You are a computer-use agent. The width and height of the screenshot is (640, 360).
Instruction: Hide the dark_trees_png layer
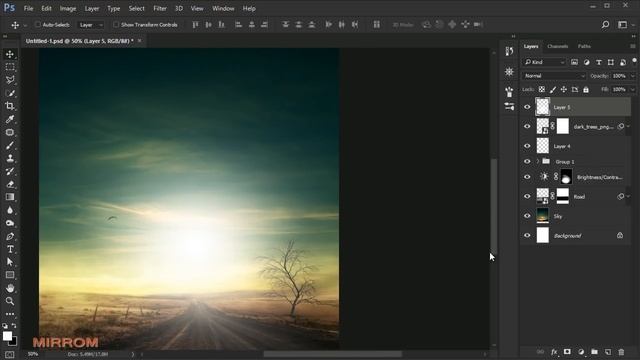(527, 127)
